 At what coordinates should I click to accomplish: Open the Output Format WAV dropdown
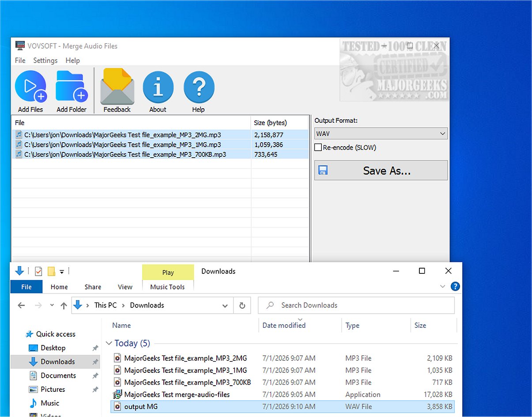click(381, 133)
